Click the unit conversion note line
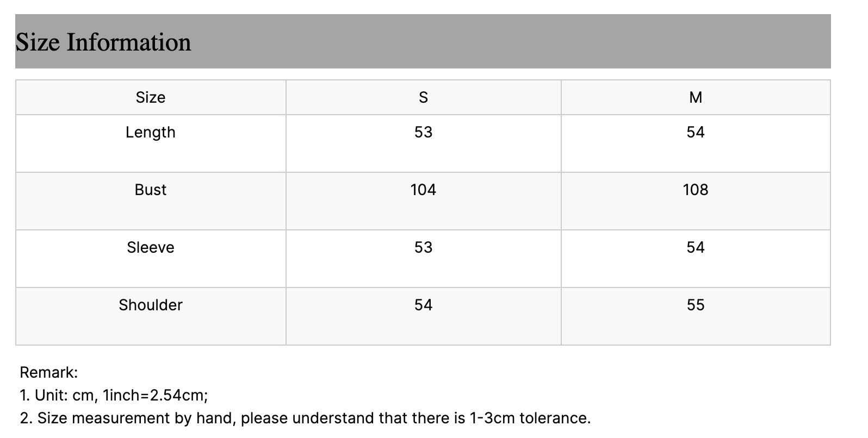The height and width of the screenshot is (438, 868). coord(114,395)
